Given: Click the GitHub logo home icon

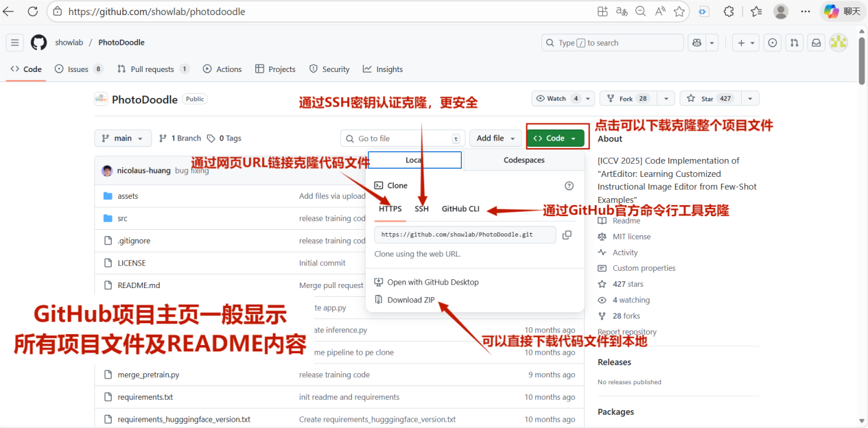Looking at the screenshot, I should pyautogui.click(x=39, y=43).
